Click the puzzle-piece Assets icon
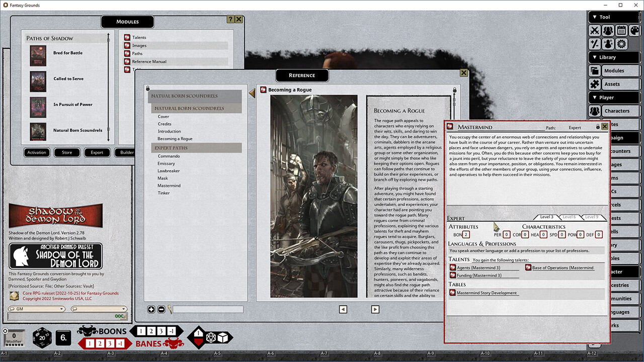This screenshot has height=362, width=644. click(x=595, y=84)
